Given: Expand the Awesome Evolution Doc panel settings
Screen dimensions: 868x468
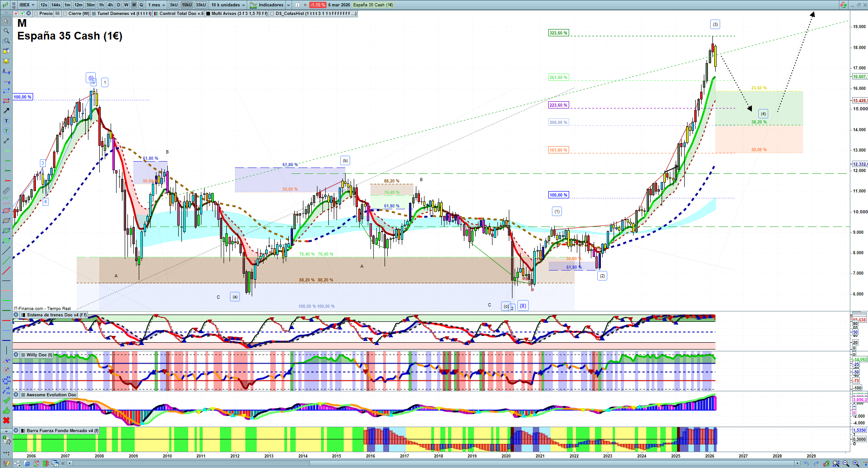Looking at the screenshot, I should [x=16, y=395].
